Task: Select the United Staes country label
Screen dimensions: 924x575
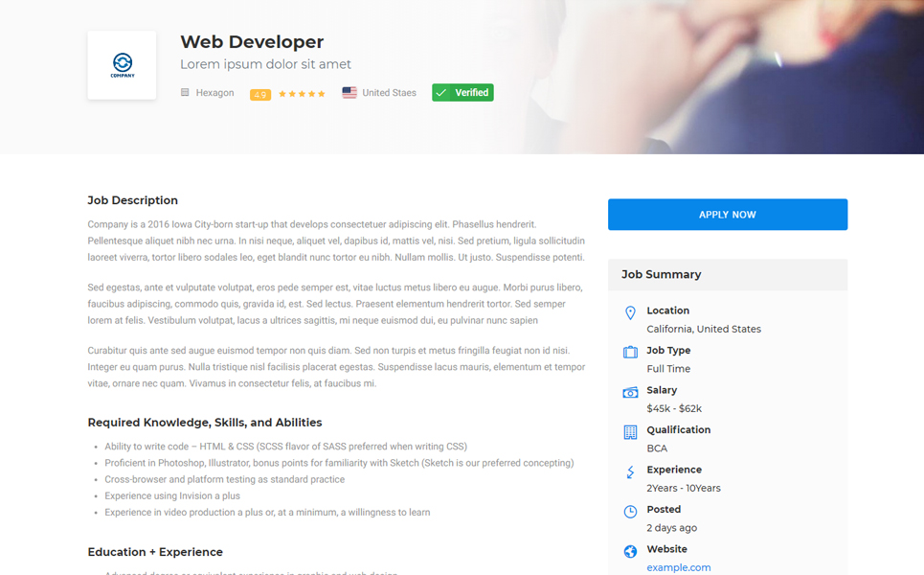Action: (x=389, y=93)
